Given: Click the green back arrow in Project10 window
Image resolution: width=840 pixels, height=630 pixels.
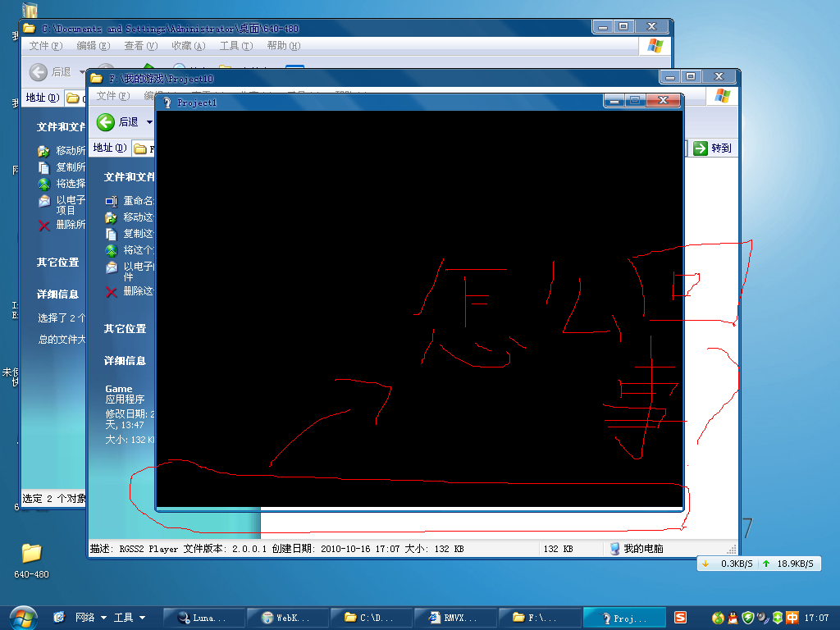Looking at the screenshot, I should 106,122.
